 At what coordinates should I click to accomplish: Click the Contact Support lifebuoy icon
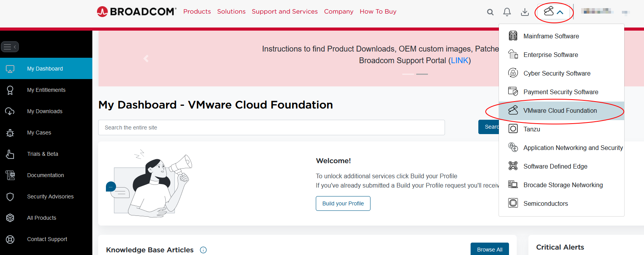[x=10, y=239]
